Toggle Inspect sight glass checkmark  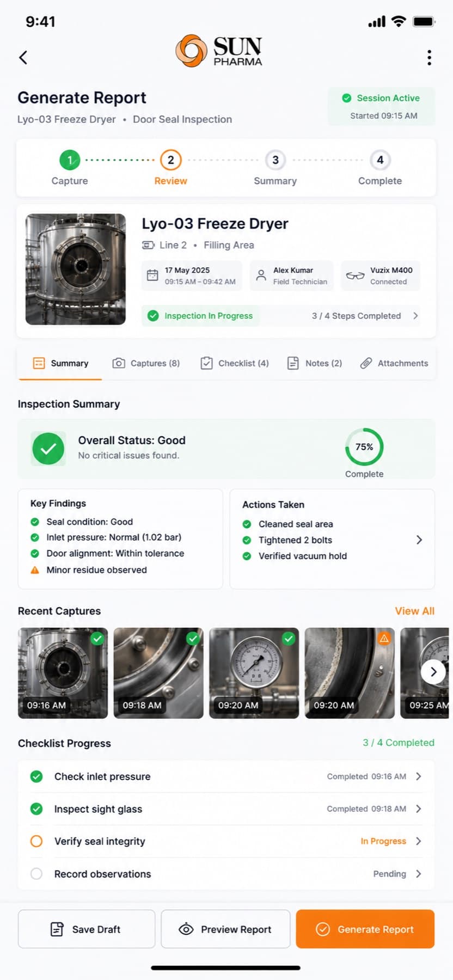(x=36, y=809)
